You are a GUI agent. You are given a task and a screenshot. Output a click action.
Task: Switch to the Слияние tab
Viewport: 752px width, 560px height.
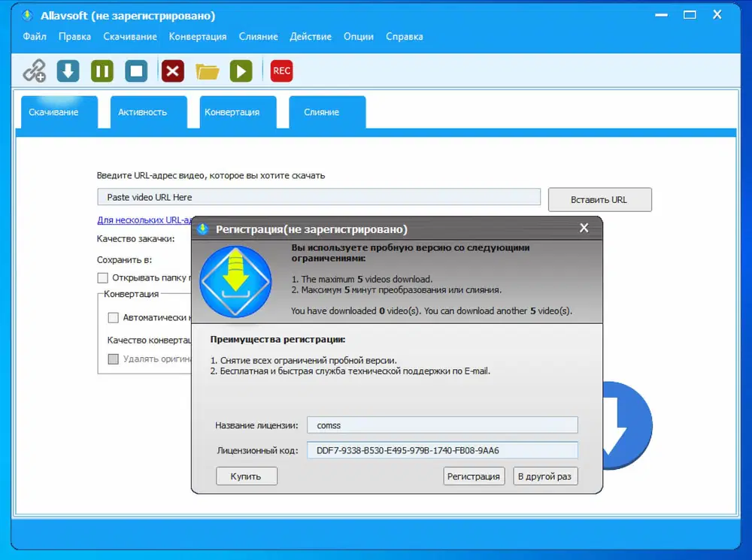point(326,111)
